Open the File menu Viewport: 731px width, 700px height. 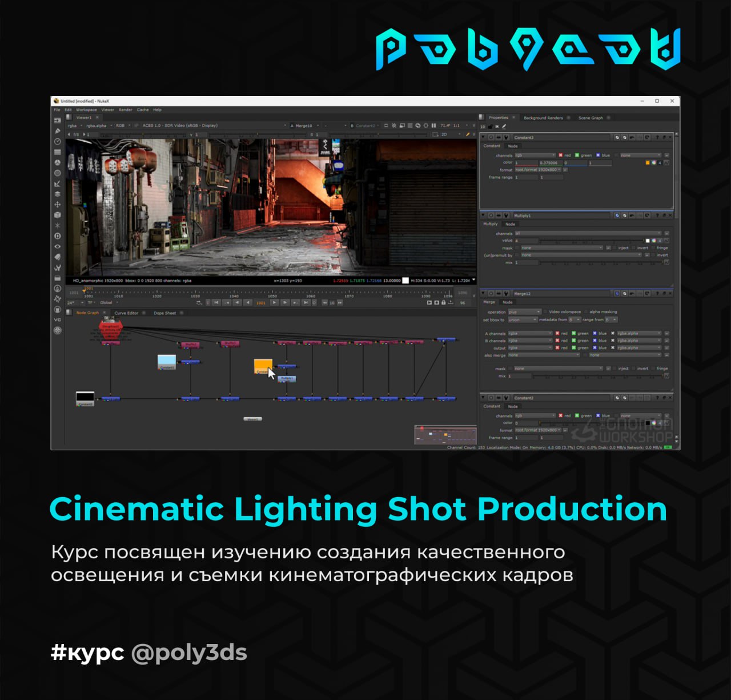[x=57, y=110]
